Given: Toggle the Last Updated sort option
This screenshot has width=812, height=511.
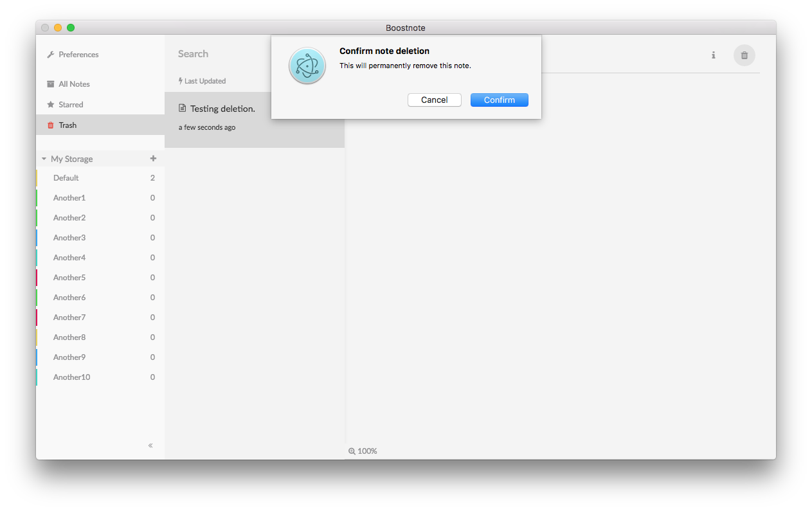Looking at the screenshot, I should (x=202, y=80).
